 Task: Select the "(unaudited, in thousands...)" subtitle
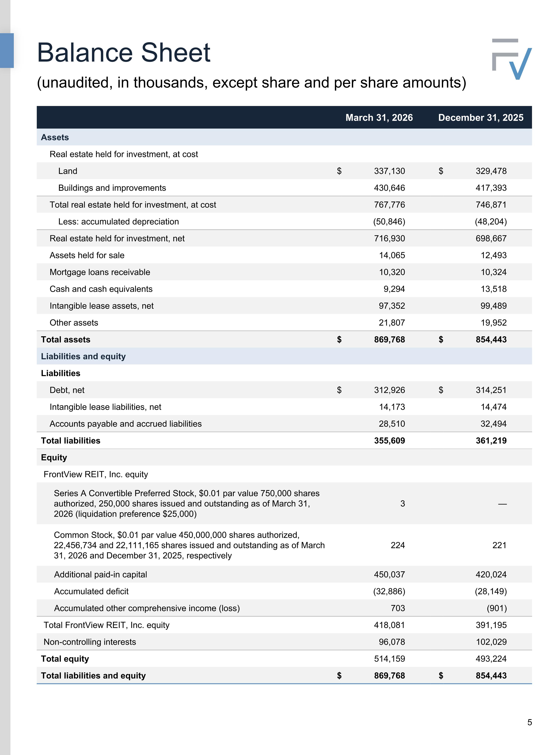251,82
